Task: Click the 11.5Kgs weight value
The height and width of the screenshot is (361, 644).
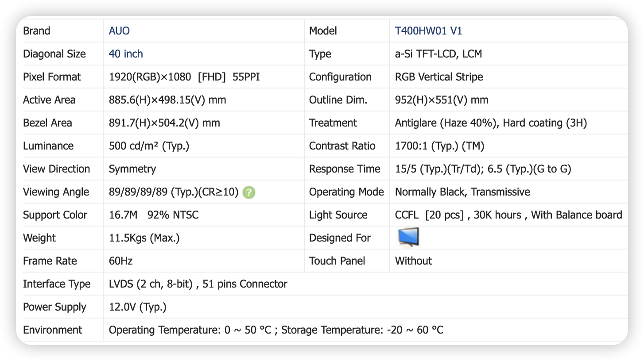Action: pyautogui.click(x=144, y=238)
